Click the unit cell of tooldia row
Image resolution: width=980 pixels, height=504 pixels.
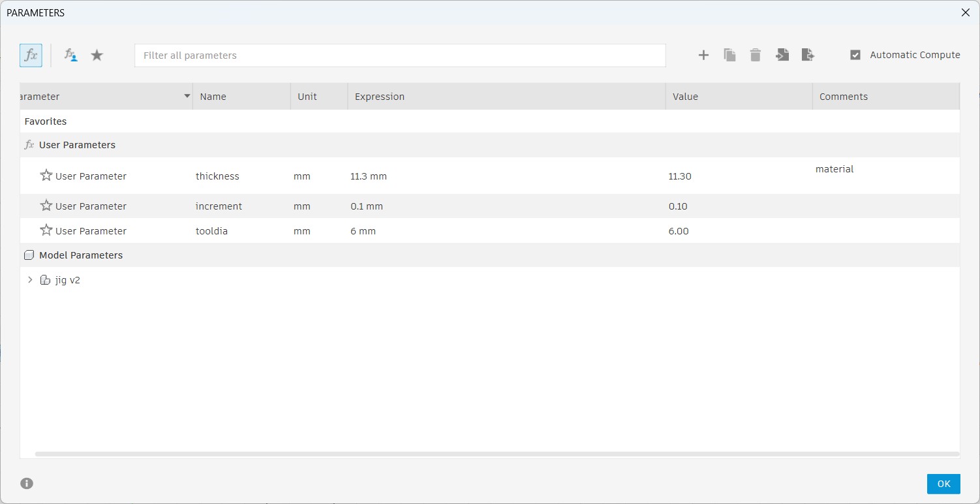pyautogui.click(x=302, y=231)
